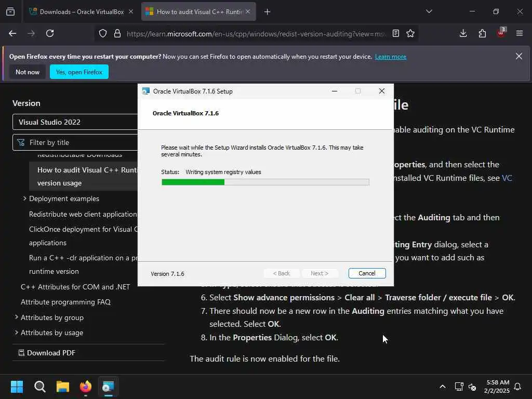
Task: List all tabs with the dropdown chevron
Action: pos(429,11)
